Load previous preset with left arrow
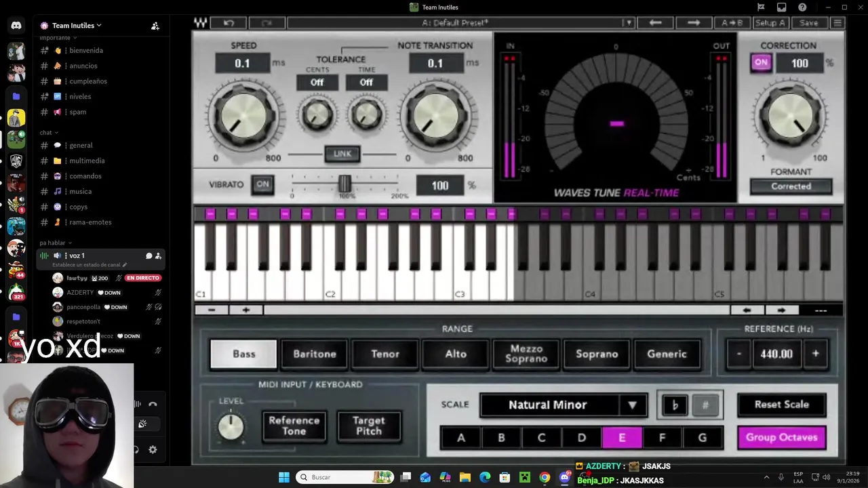The height and width of the screenshot is (488, 868). 655,23
